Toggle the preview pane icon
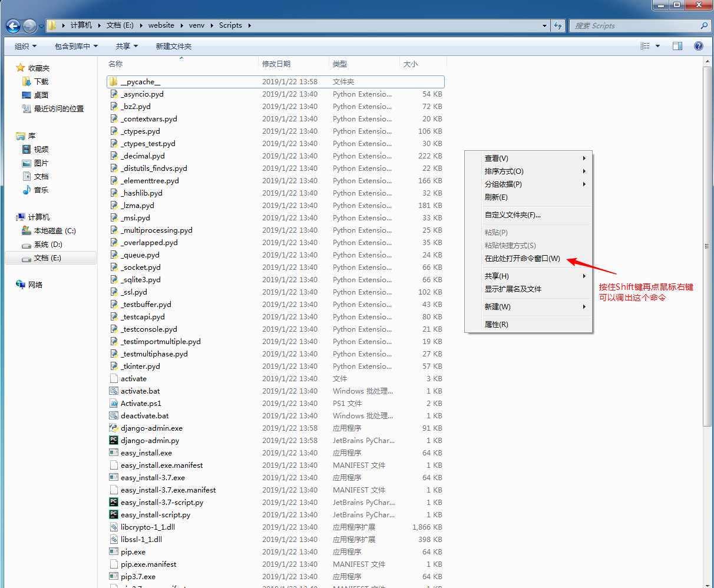 coord(677,46)
